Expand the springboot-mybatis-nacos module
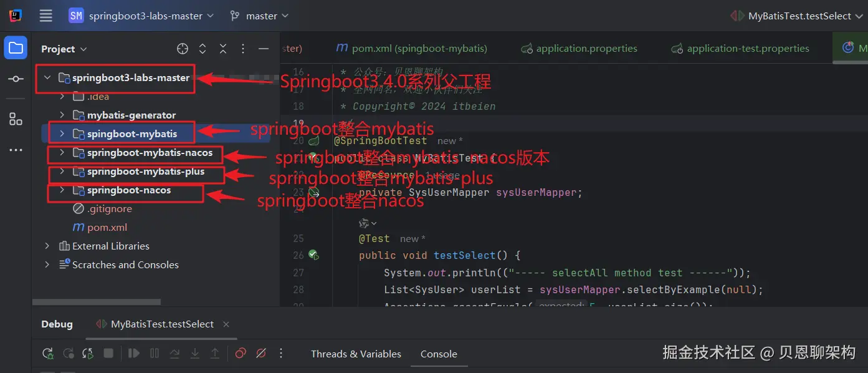 pos(62,153)
